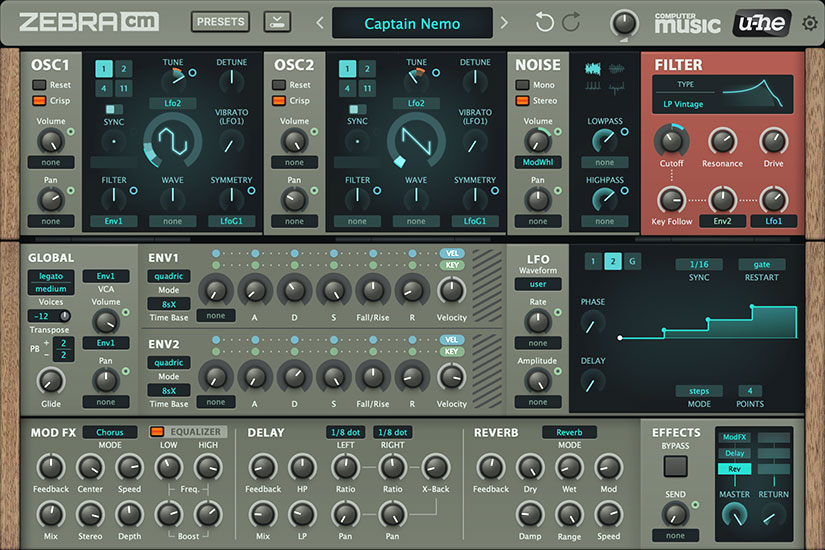The image size is (825, 550).
Task: Click the u-he logo
Action: coord(759,22)
